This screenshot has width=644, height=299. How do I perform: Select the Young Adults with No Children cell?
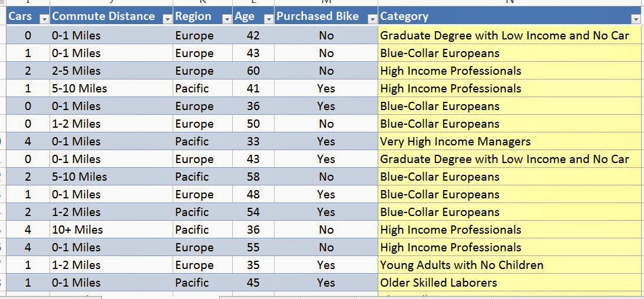[509, 265]
